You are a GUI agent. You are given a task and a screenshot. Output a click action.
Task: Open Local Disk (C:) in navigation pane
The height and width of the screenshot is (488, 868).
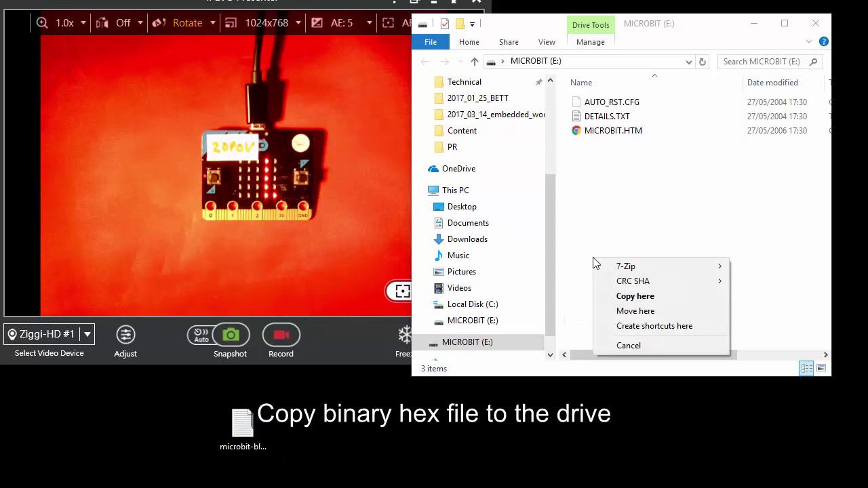pos(472,304)
